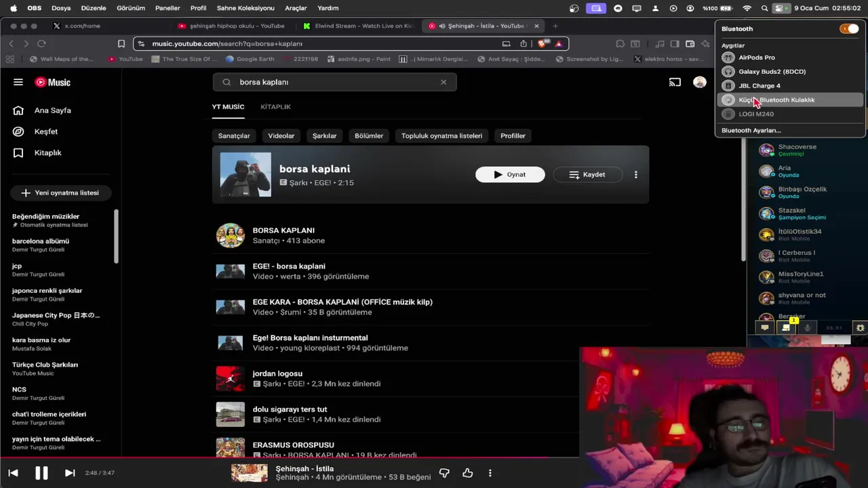Select Küçük Bluetooth Kulaklık device
The width and height of the screenshot is (868, 488).
(790, 100)
